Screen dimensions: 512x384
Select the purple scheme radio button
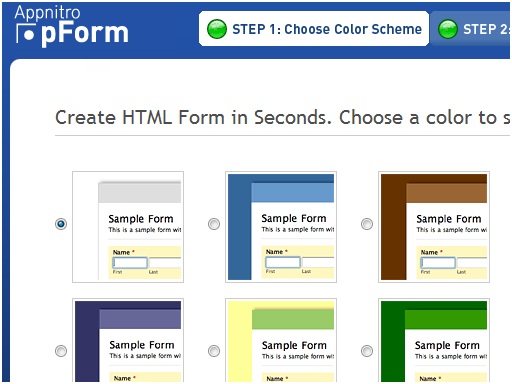click(61, 351)
